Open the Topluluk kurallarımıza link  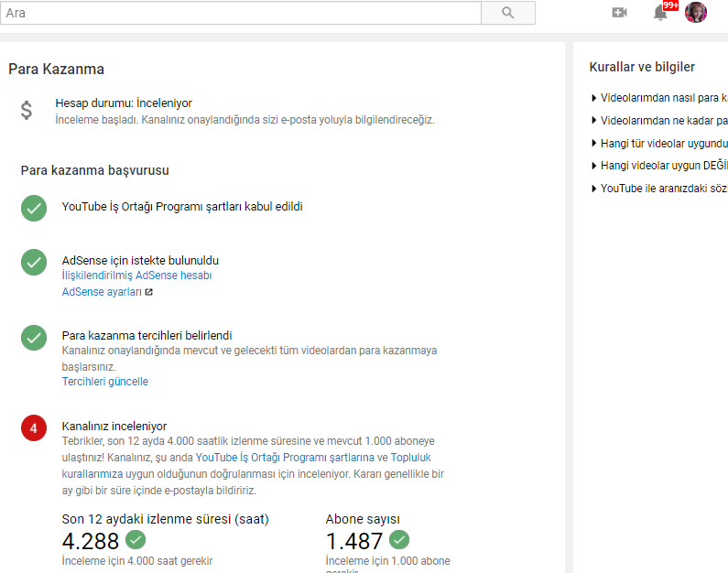point(411,458)
